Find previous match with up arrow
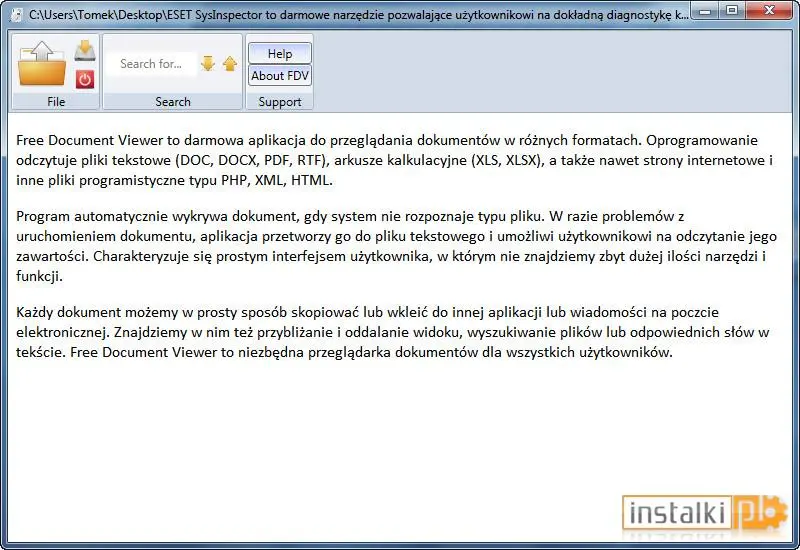 pyautogui.click(x=230, y=64)
